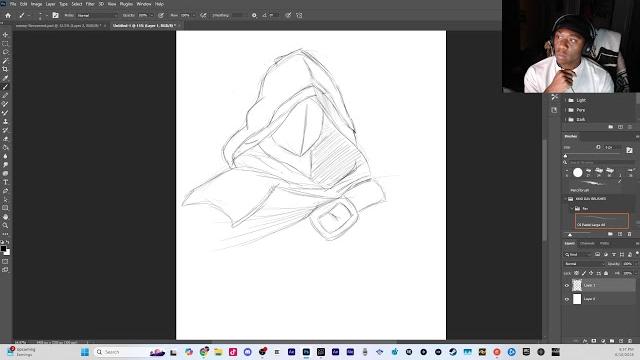Open the Filter menu
The width and height of the screenshot is (640, 360).
(x=90, y=4)
